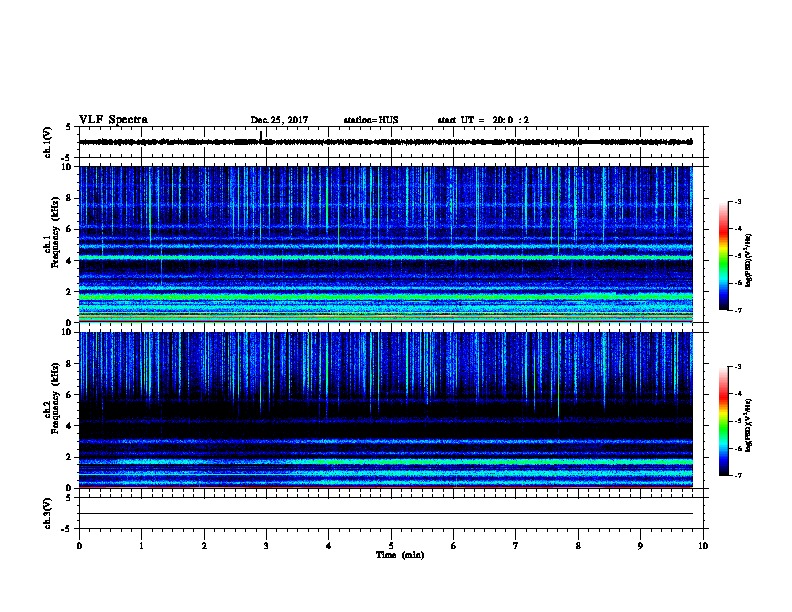Click time axis tick label "8"
792x612 pixels.
tap(578, 546)
